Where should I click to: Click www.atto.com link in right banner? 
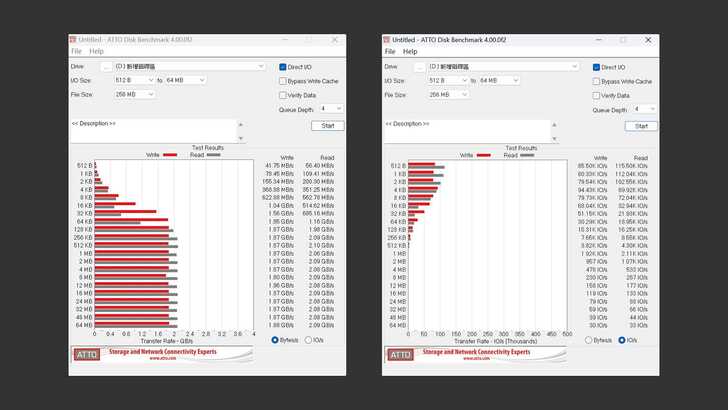click(476, 358)
